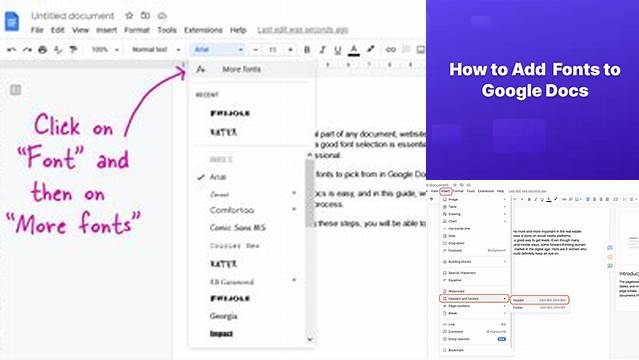Select the Paint format roller icon
639x360 pixels.
(73, 50)
